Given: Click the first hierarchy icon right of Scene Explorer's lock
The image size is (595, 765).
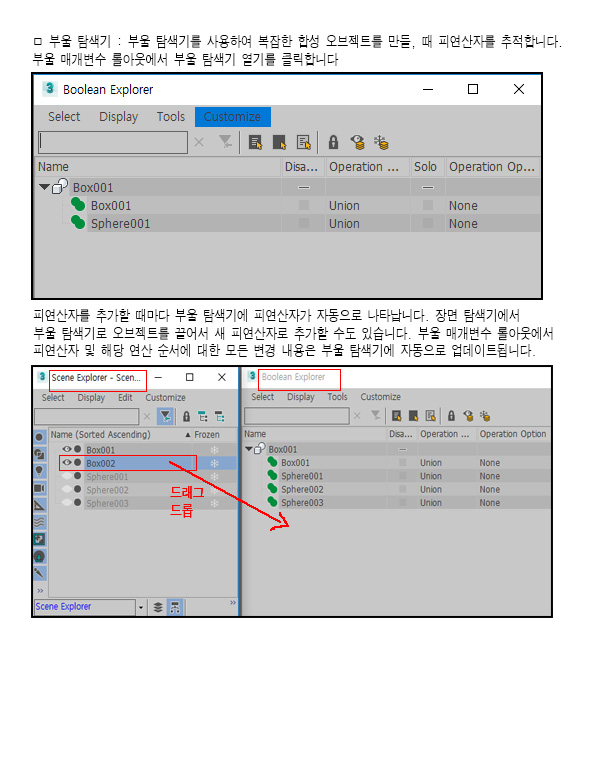Looking at the screenshot, I should [x=203, y=417].
